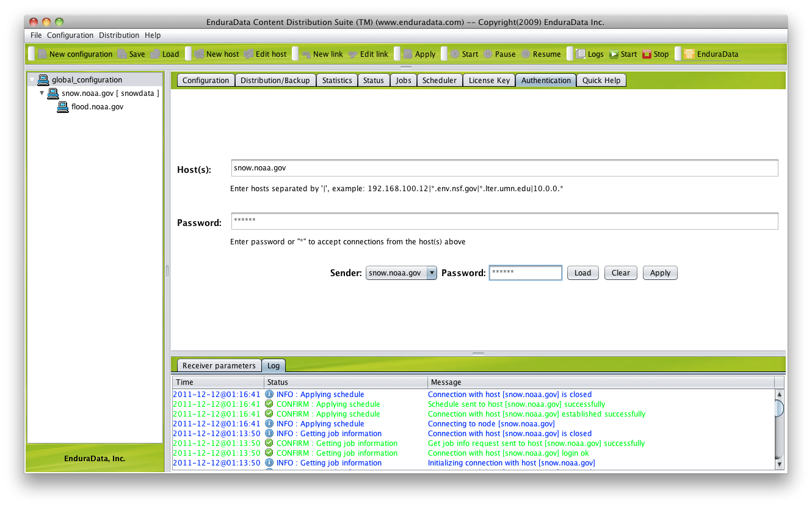Click the Edit link toolbar icon
The height and width of the screenshot is (507, 812).
(353, 54)
